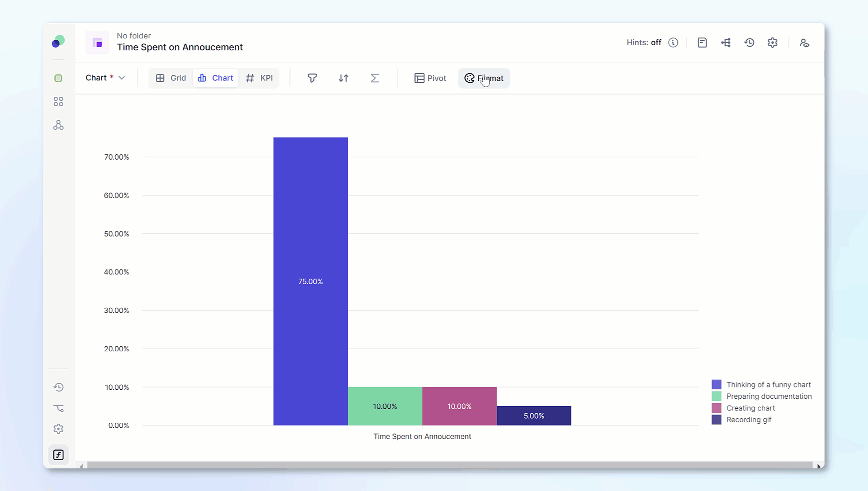This screenshot has height=491, width=868.
Task: Open the Pivot panel
Action: pyautogui.click(x=430, y=78)
